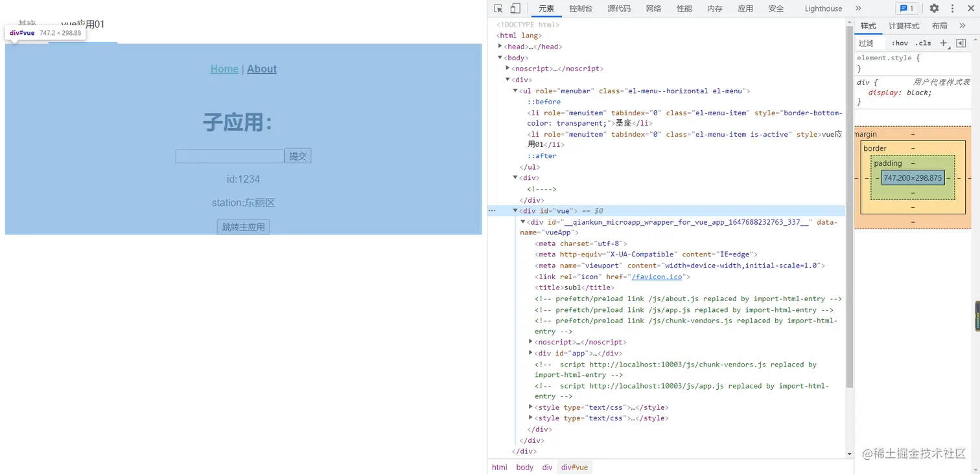Collapse the qiankun microapp wrapper div

(x=523, y=222)
